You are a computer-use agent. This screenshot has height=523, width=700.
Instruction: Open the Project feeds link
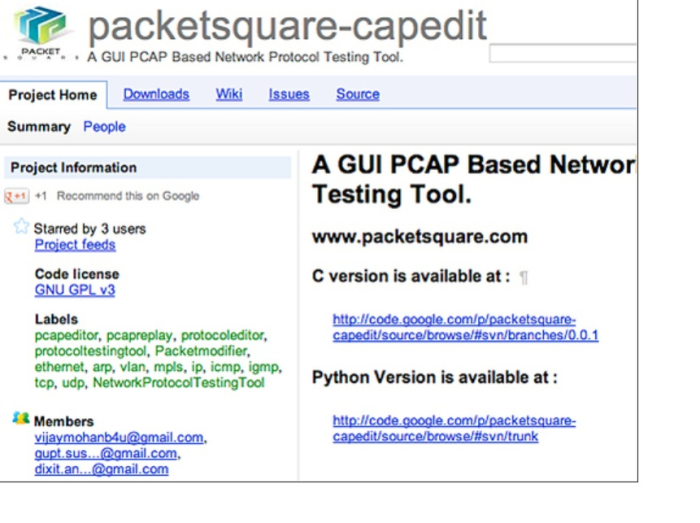[75, 245]
